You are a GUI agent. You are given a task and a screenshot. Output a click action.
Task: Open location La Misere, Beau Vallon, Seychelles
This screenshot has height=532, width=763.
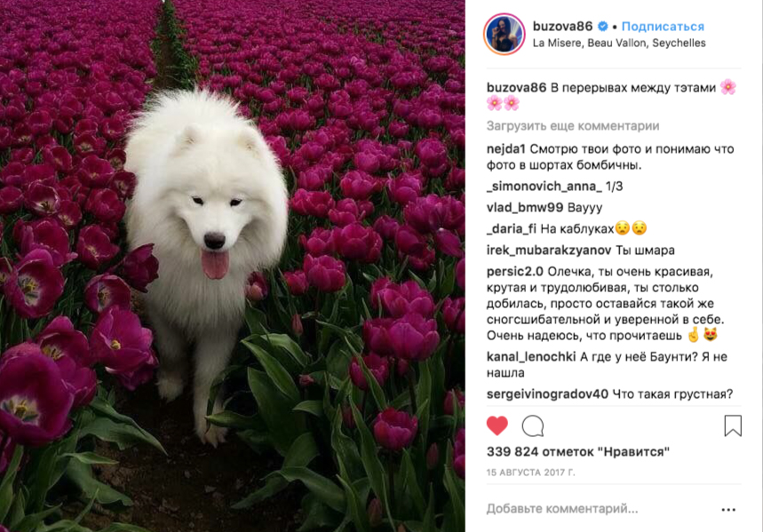619,43
